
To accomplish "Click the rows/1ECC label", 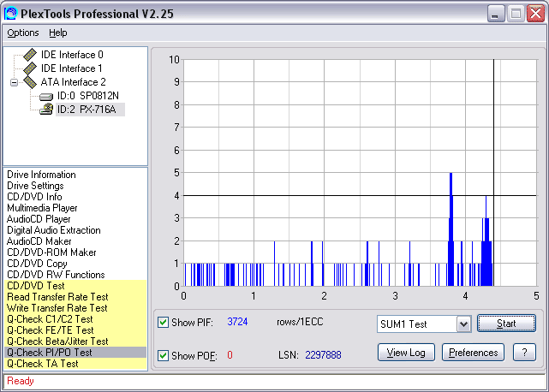I will [300, 322].
